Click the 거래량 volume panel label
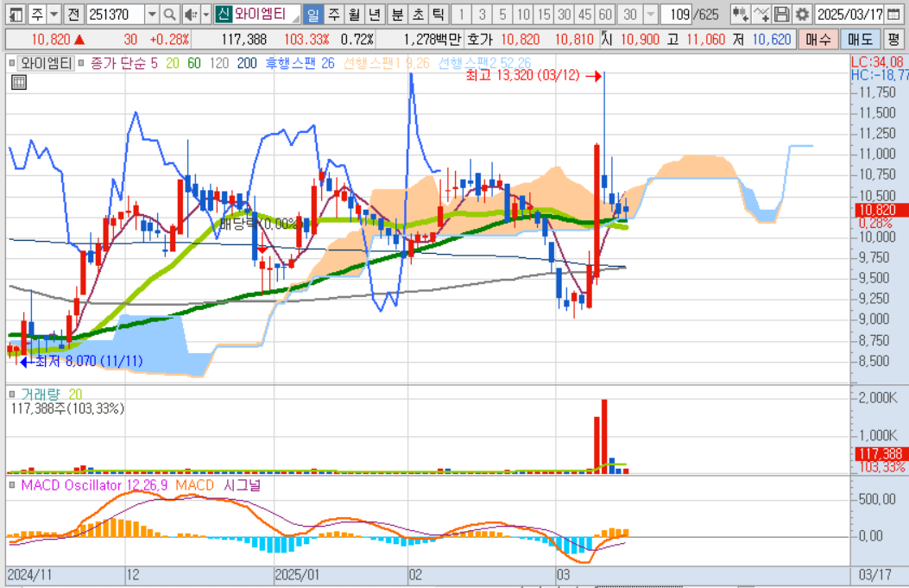The width and height of the screenshot is (909, 588). point(41,395)
